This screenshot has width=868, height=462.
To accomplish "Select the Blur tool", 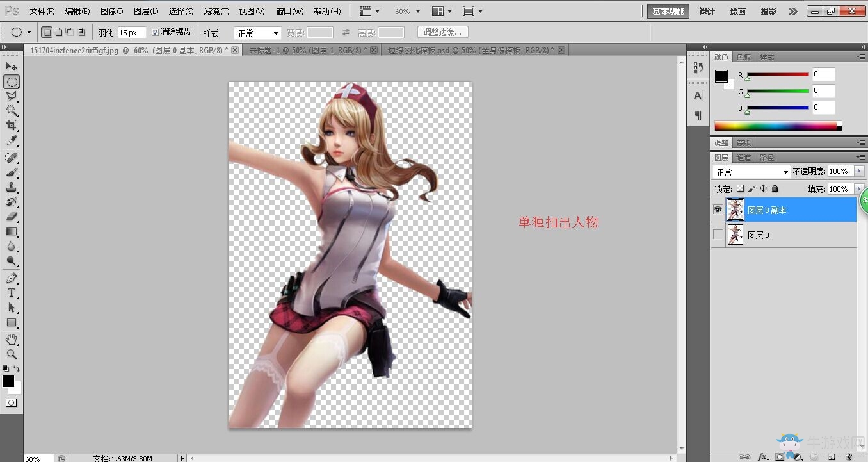I will (x=12, y=246).
